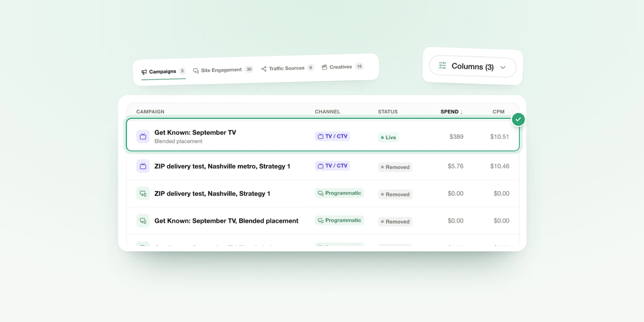644x322 pixels.
Task: Click the Traffic Sources share icon
Action: click(x=264, y=69)
